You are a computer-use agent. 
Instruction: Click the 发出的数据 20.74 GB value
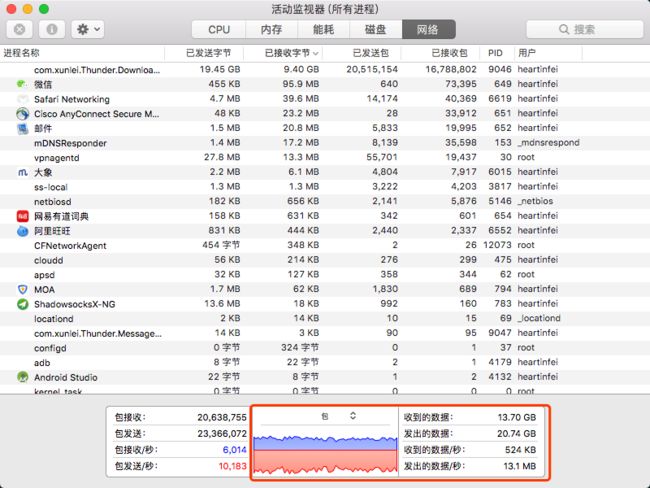click(517, 434)
